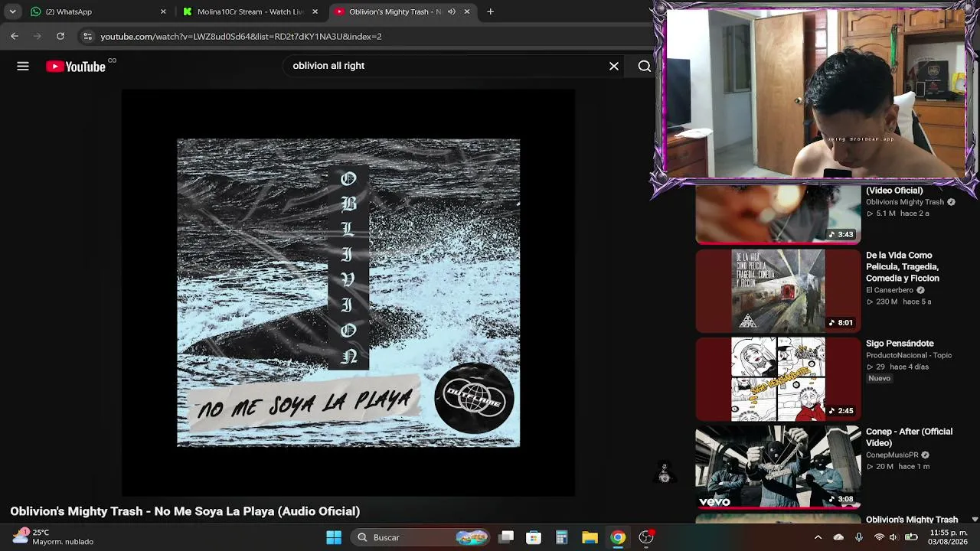This screenshot has height=551, width=980.
Task: Open the Chrome tab search dropdown
Action: (x=12, y=11)
